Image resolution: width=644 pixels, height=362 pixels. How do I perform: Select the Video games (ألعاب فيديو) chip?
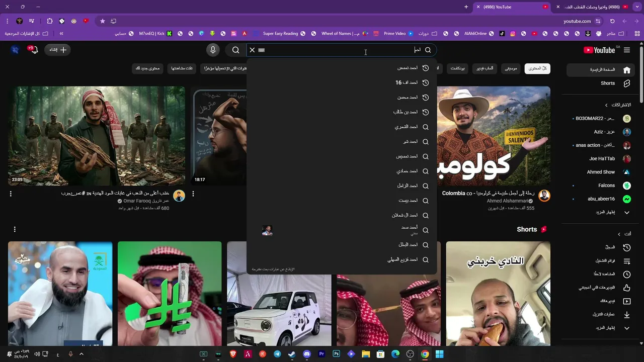coord(485,68)
